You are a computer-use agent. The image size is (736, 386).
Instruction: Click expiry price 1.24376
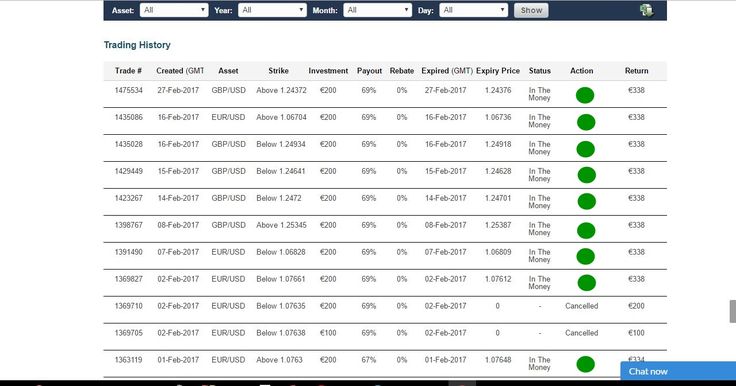[498, 90]
